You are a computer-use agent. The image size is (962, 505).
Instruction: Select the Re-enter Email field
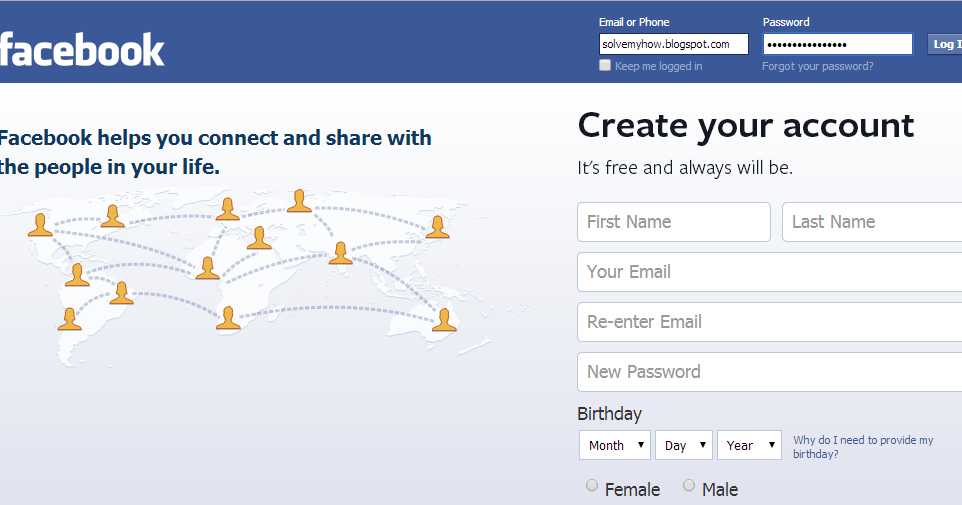tap(769, 322)
